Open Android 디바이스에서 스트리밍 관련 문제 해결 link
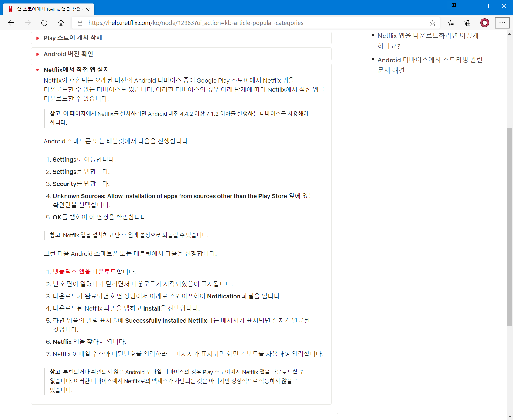This screenshot has width=513, height=420. 430,65
